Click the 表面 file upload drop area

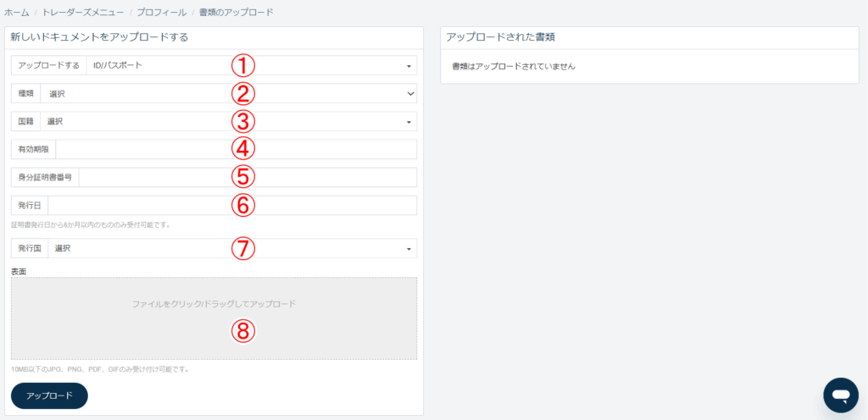point(214,319)
